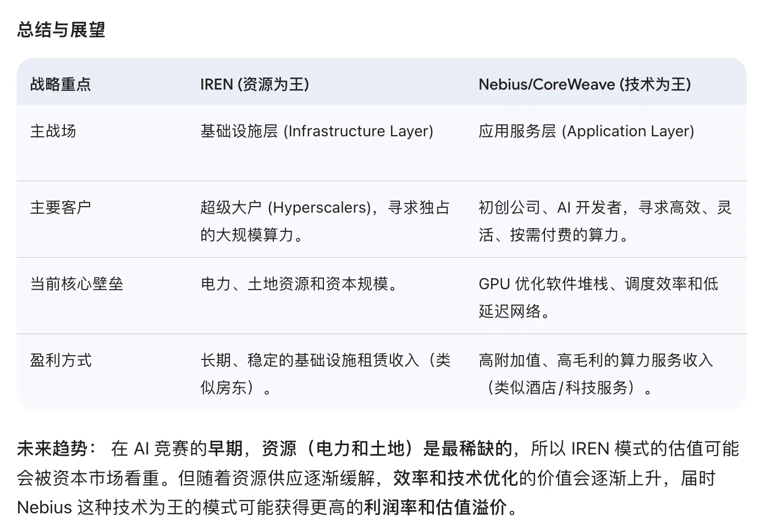Click the cell starting "长期、稳定的基础设施租赁收入"
The width and height of the screenshot is (760, 532).
pyautogui.click(x=325, y=374)
